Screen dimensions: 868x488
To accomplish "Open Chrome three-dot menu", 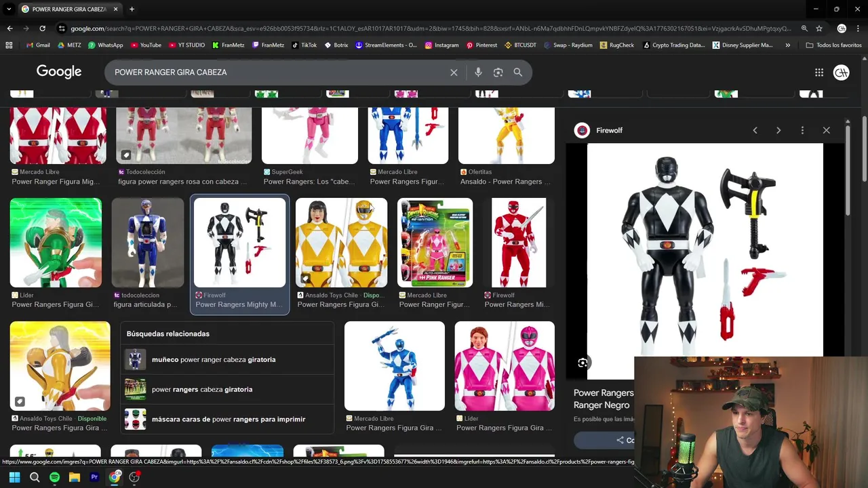I will coord(859,28).
